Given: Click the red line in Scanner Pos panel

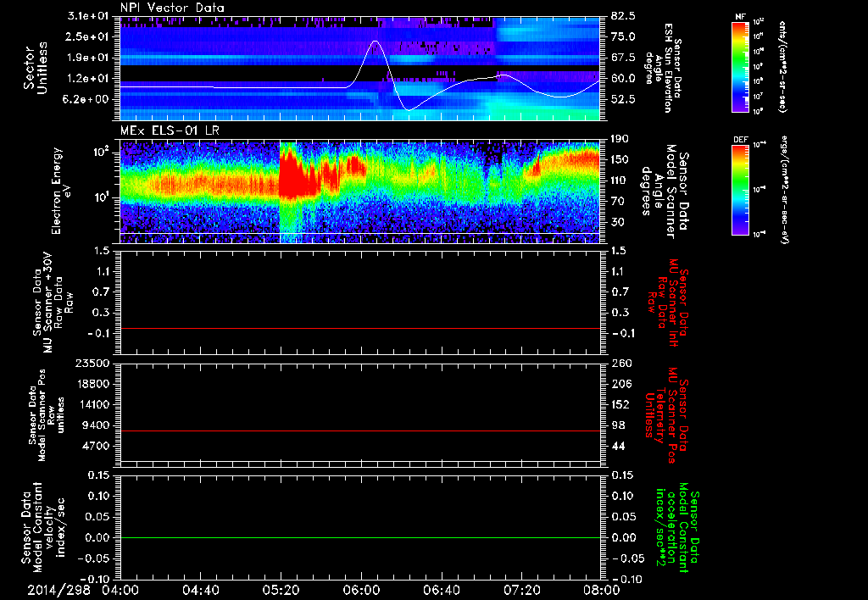Looking at the screenshot, I should 359,431.
